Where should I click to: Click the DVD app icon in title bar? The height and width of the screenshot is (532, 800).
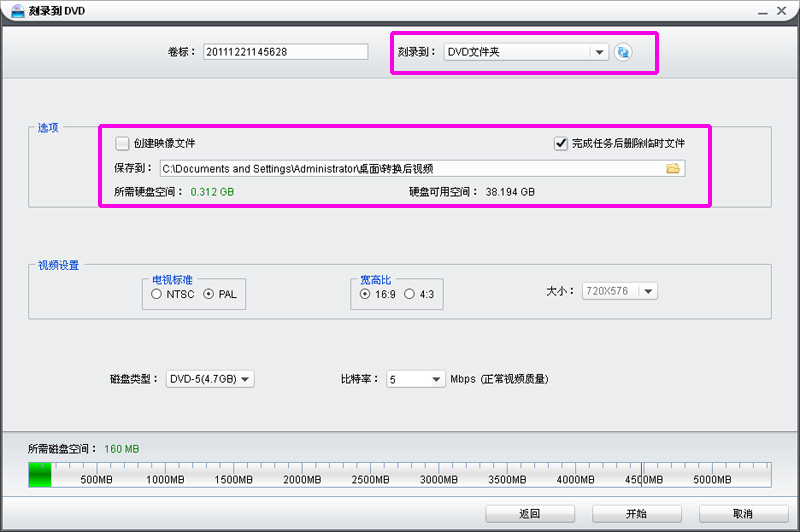click(17, 11)
